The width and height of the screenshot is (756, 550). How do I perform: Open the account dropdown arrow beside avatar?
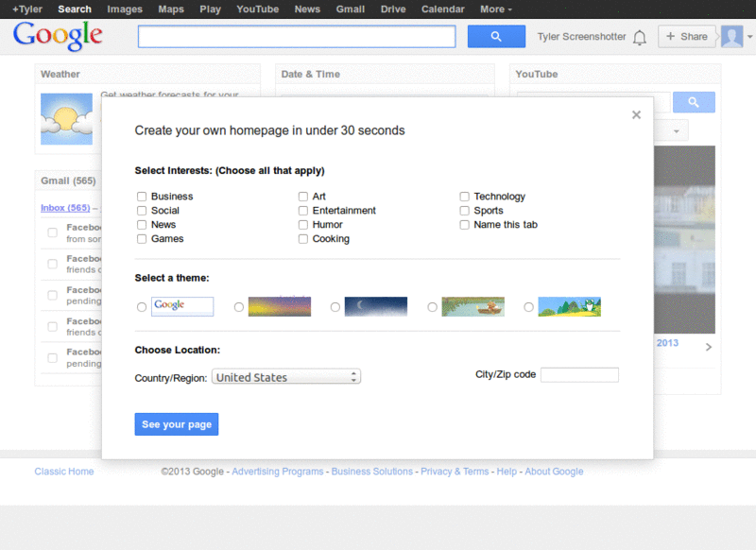749,37
